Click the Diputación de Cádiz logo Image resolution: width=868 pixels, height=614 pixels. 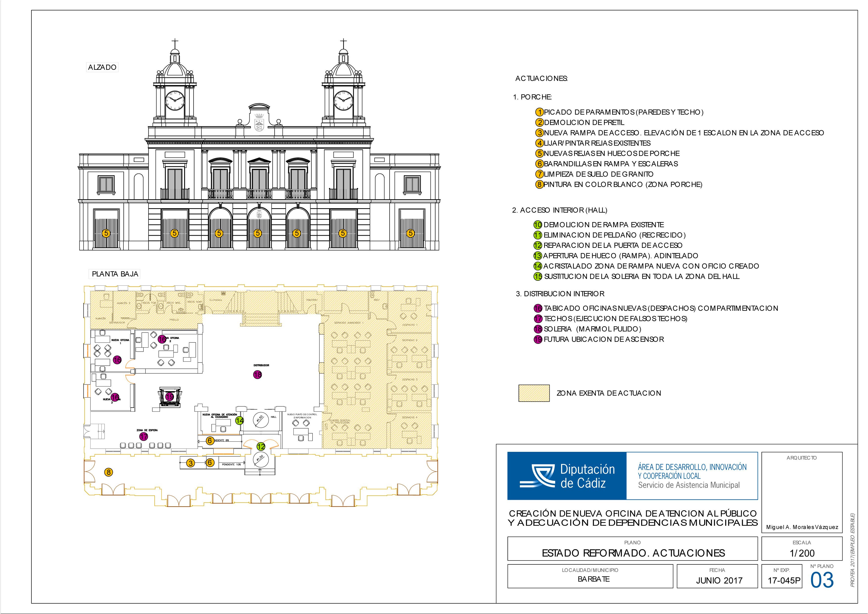coord(567,476)
